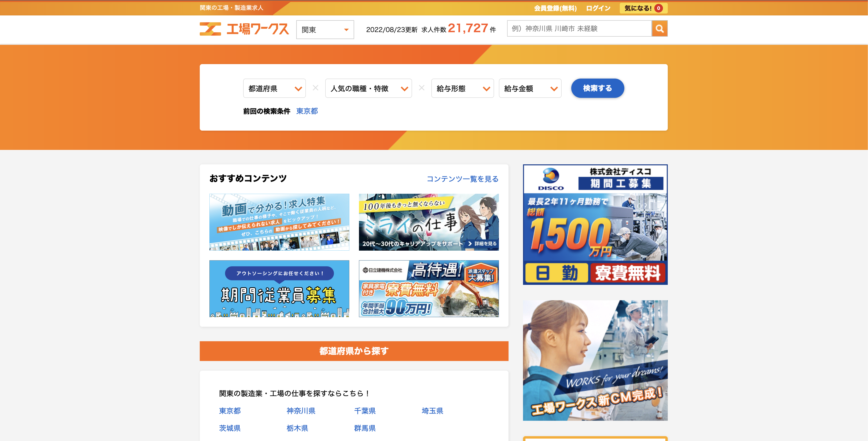
Task: Open コンテンツ一覧を見る link
Action: pos(462,179)
